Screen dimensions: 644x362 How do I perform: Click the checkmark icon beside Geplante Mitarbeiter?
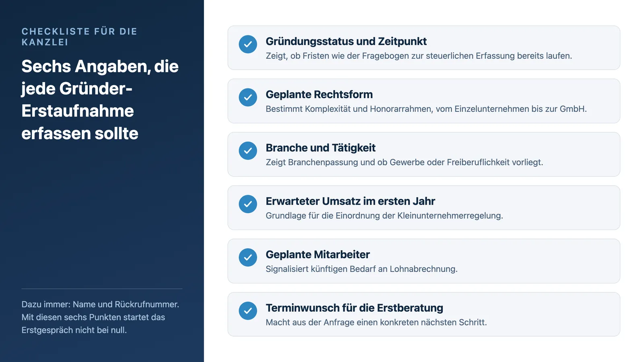[248, 257]
